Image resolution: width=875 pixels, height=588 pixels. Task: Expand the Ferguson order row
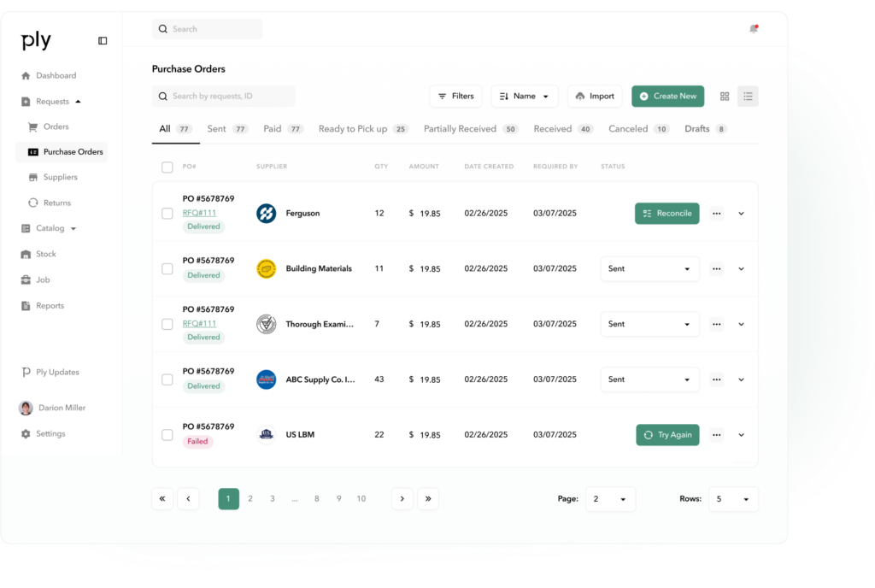[741, 214]
